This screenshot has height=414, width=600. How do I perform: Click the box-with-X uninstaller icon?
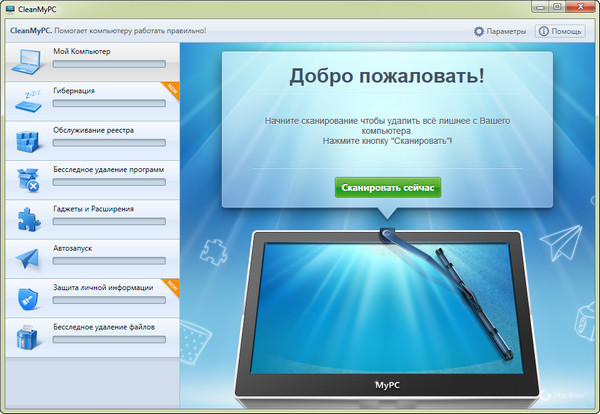tap(28, 180)
